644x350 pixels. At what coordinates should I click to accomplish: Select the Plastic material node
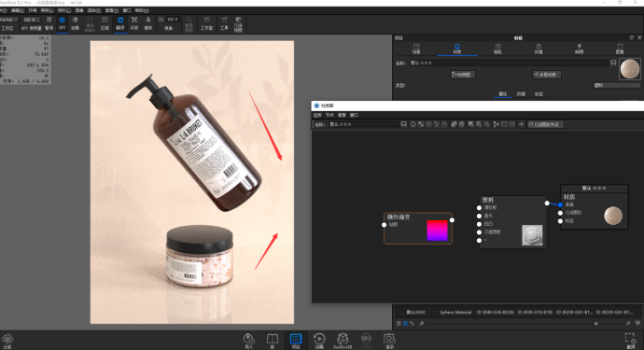(512, 222)
